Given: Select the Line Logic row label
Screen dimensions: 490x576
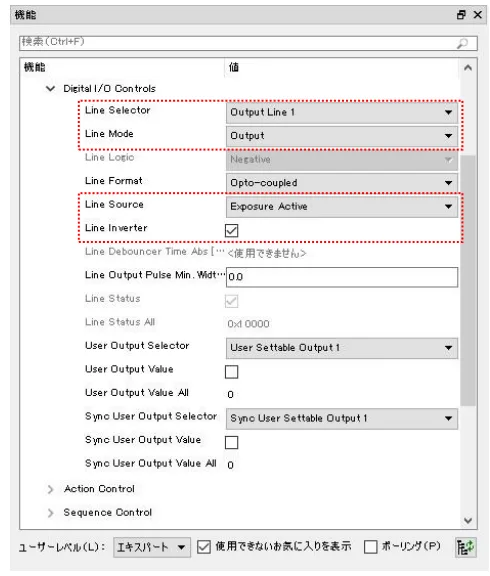Looking at the screenshot, I should pyautogui.click(x=109, y=157).
